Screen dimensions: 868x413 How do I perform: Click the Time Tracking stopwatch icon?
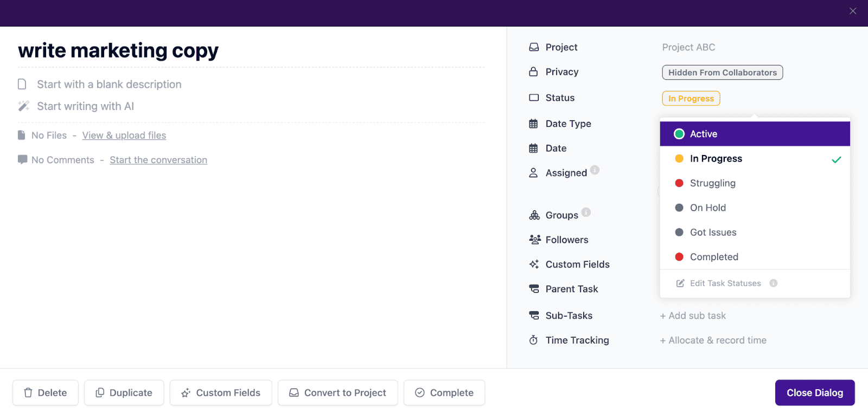tap(534, 340)
